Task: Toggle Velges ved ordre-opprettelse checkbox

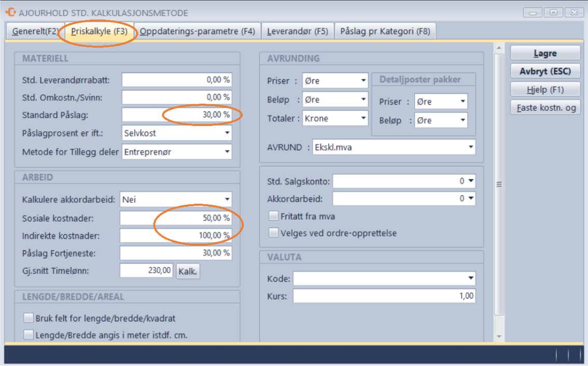Action: pos(274,233)
